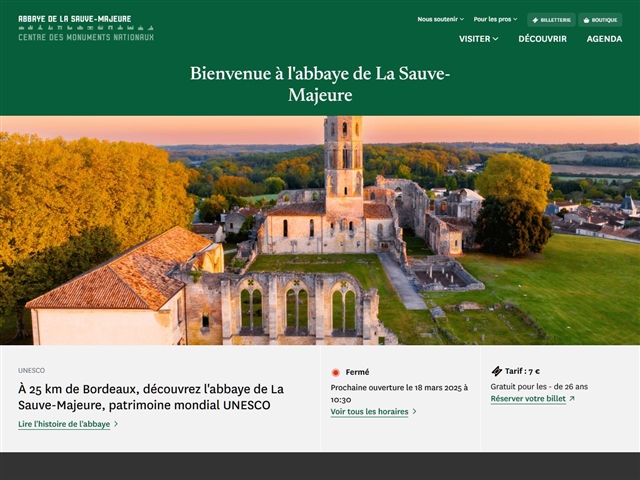
Task: Click the ticket icon in Billetterie
Action: (535, 20)
